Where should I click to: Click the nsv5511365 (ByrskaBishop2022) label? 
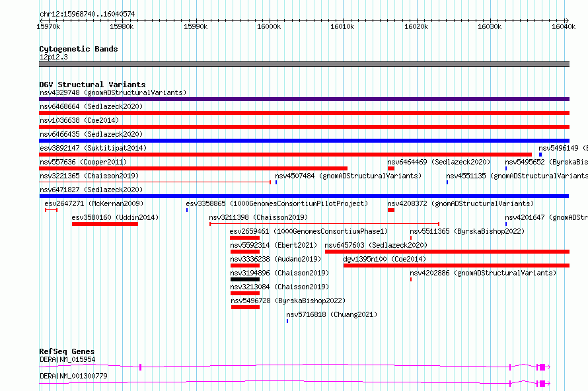click(x=467, y=231)
